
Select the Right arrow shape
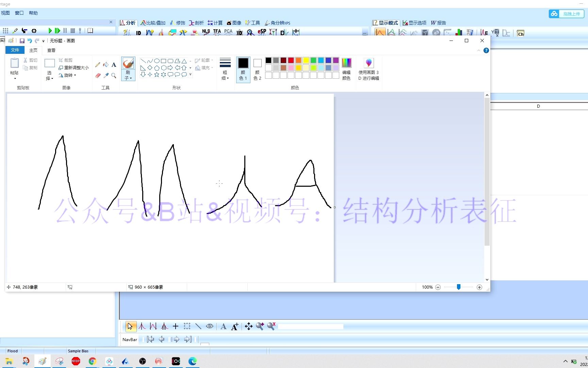point(170,68)
